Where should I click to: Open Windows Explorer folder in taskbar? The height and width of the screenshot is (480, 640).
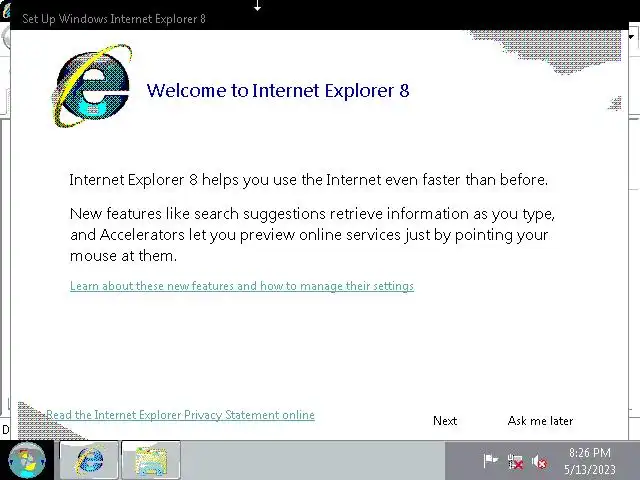pyautogui.click(x=151, y=460)
